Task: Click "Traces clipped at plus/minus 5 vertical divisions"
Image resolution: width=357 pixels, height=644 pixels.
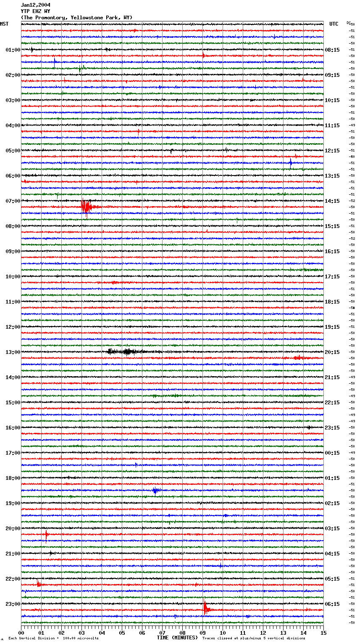Action: [x=254, y=638]
